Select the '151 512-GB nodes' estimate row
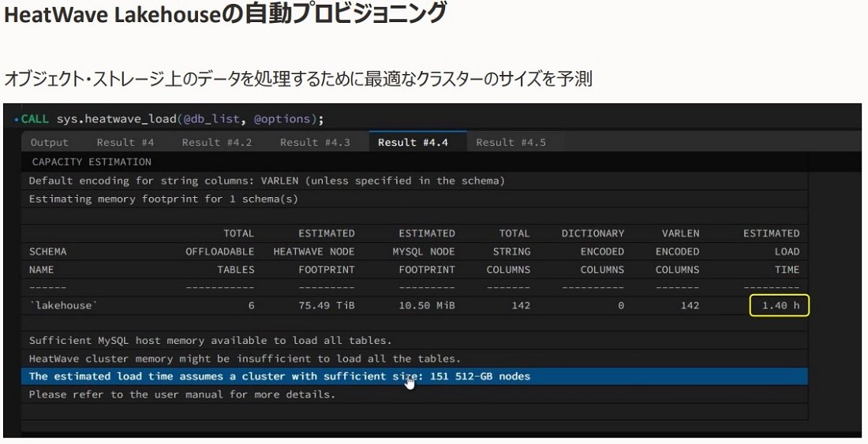Image resolution: width=868 pixels, height=444 pixels. coord(414,376)
